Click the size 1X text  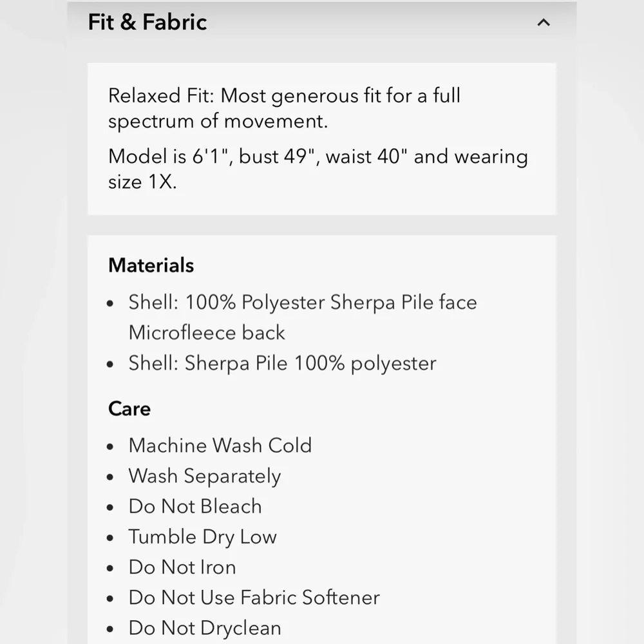[142, 182]
